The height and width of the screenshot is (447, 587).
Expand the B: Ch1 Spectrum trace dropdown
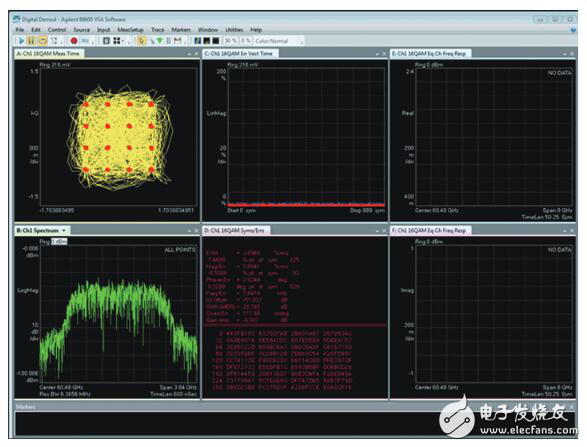tap(64, 230)
